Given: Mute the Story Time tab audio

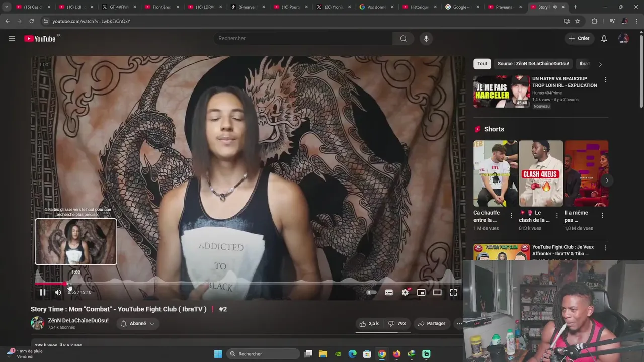Looking at the screenshot, I should click(555, 7).
